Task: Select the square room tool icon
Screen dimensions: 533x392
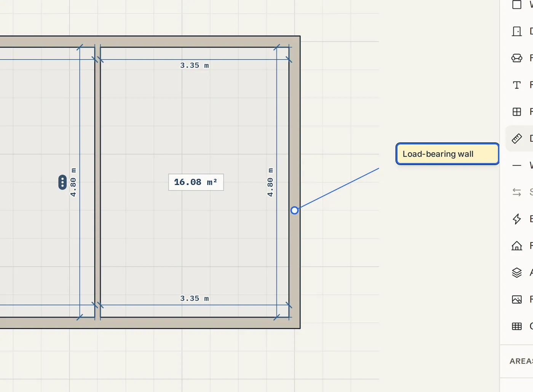Action: 517,5
